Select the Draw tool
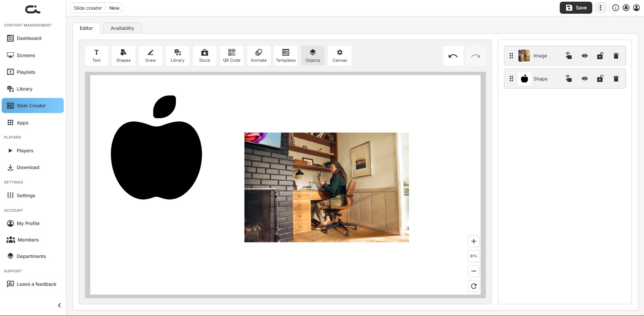The height and width of the screenshot is (316, 644). tap(150, 56)
